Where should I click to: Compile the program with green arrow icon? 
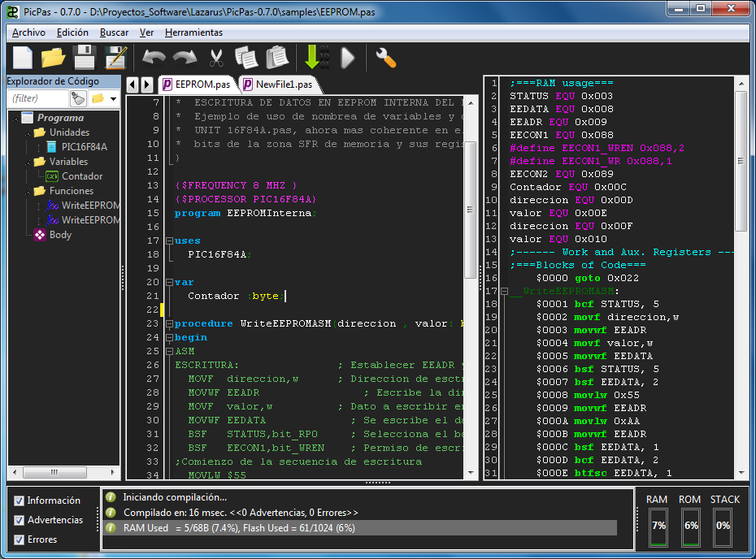point(317,58)
